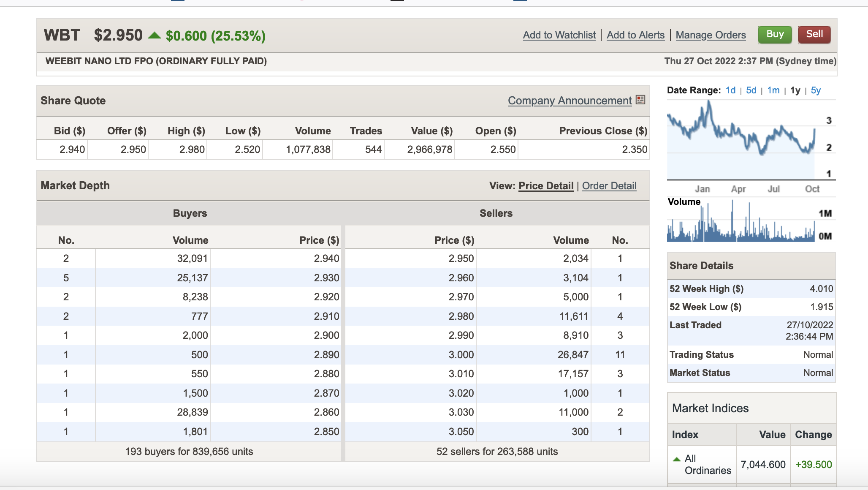Image resolution: width=868 pixels, height=490 pixels.
Task: Go to Manage Orders
Action: click(x=711, y=35)
